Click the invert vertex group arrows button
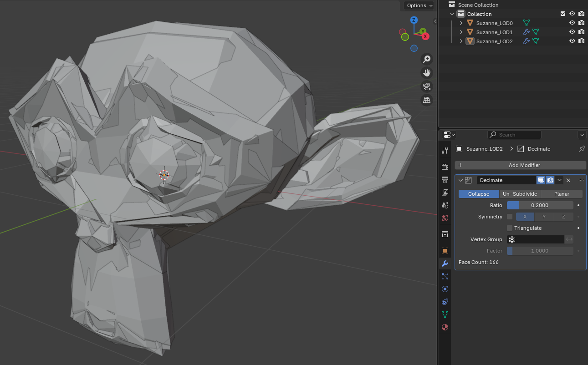Viewport: 588px width, 365px height. pos(569,239)
